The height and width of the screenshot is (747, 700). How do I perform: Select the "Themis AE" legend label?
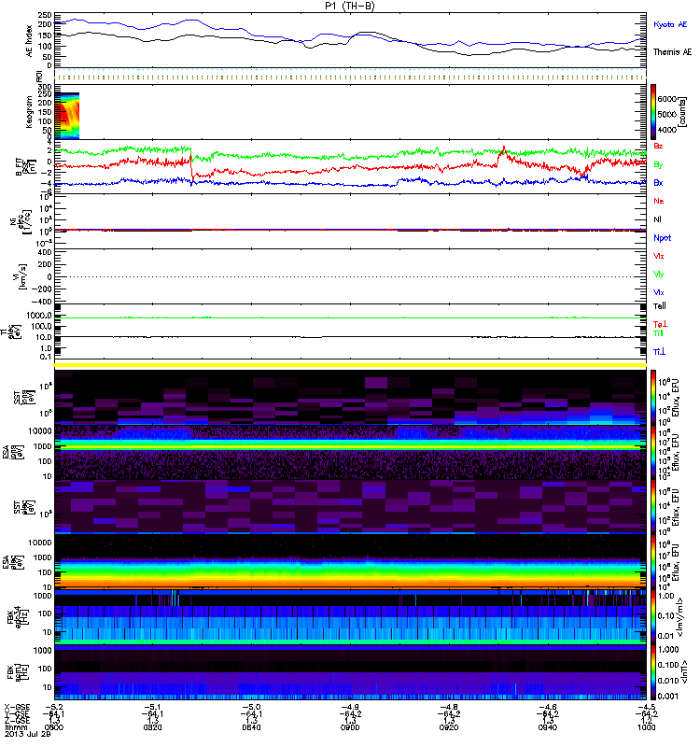click(x=672, y=52)
